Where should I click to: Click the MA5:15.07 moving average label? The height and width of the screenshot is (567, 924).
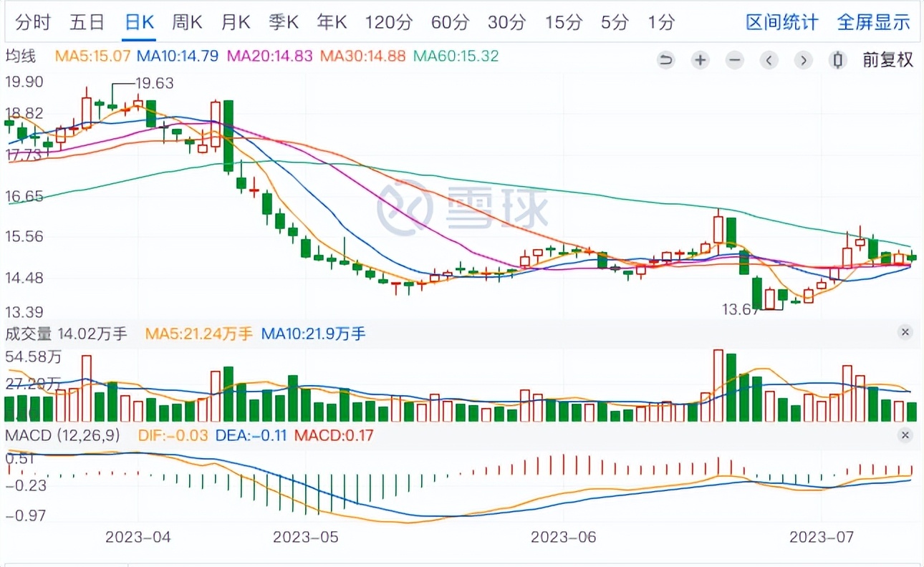point(95,56)
